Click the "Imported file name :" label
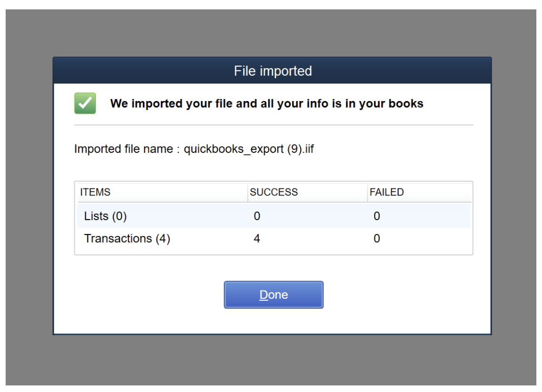The height and width of the screenshot is (392, 542). click(127, 149)
